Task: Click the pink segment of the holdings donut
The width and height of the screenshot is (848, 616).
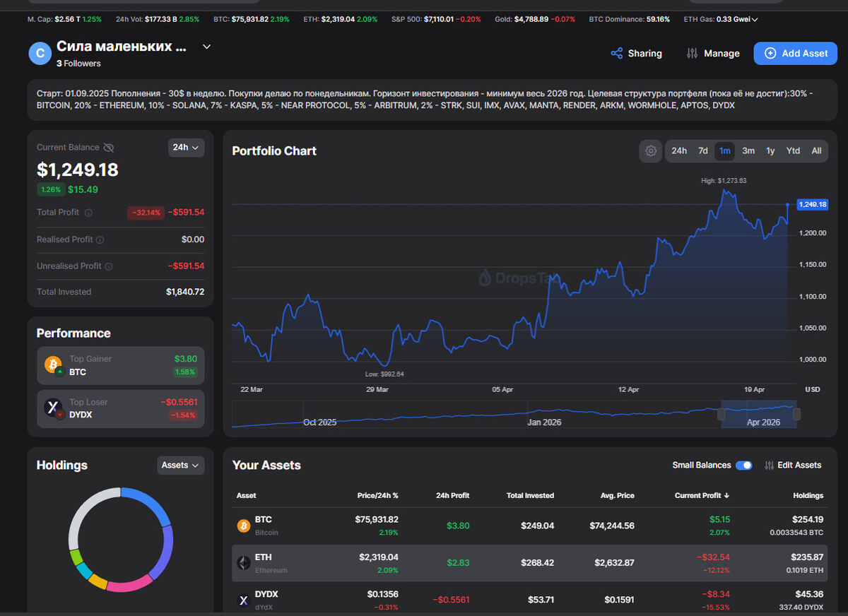Action: point(131,584)
